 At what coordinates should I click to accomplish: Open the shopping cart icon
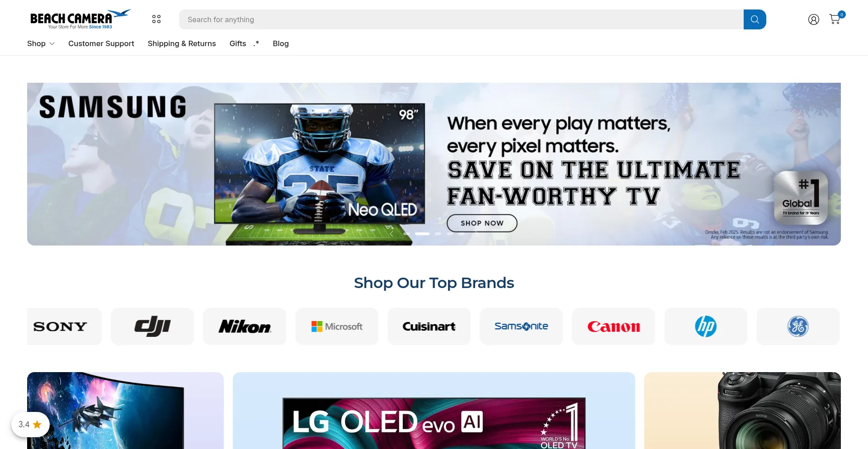coord(835,19)
